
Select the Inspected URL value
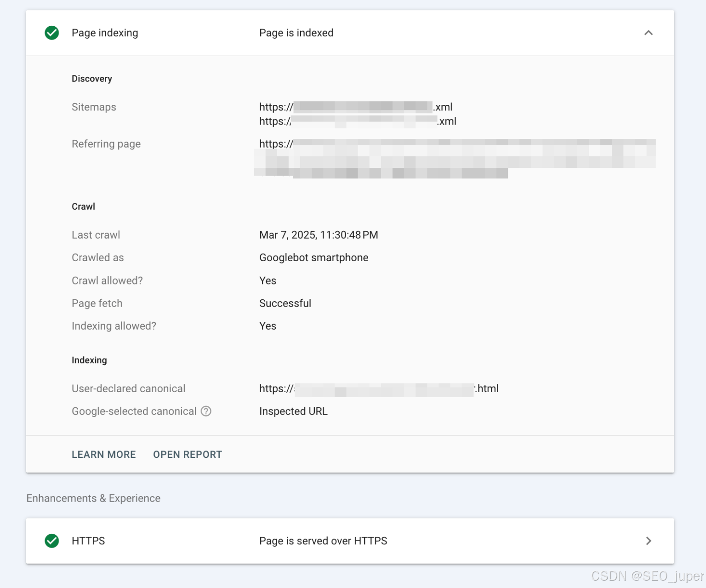point(293,411)
